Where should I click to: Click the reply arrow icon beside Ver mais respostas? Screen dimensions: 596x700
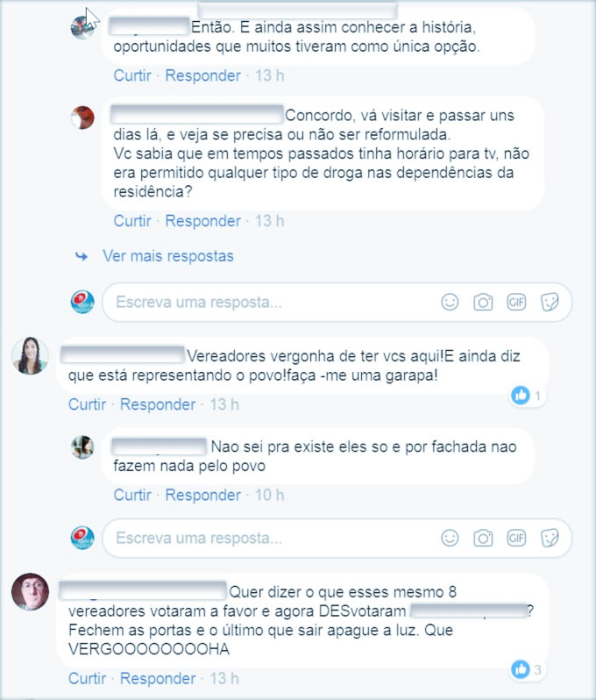pos(82,256)
